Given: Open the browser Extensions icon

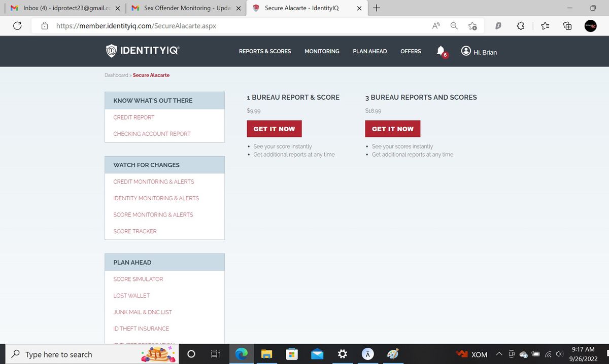Looking at the screenshot, I should (521, 25).
